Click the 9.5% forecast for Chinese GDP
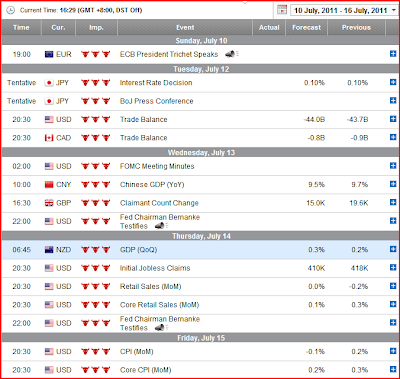This screenshot has height=379, width=400. tap(317, 185)
